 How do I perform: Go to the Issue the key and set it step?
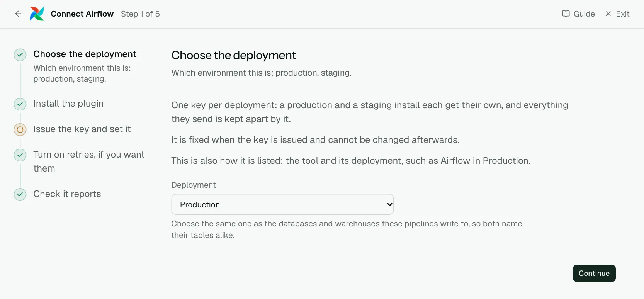tap(82, 129)
